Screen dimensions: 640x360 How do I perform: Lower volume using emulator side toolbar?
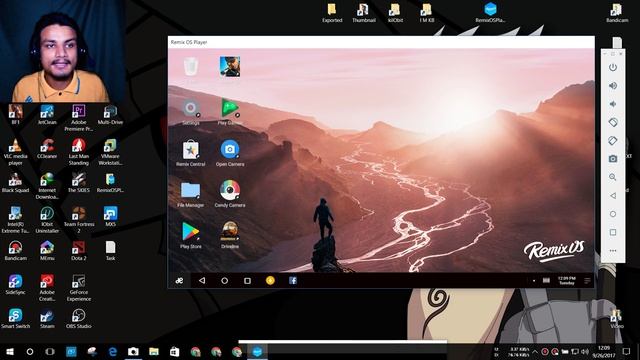tap(613, 104)
